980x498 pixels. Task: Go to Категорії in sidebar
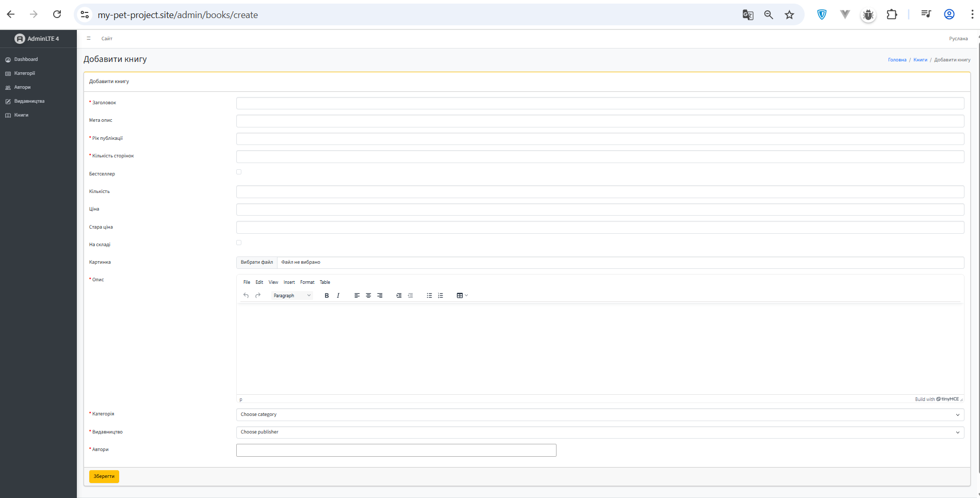click(x=25, y=73)
